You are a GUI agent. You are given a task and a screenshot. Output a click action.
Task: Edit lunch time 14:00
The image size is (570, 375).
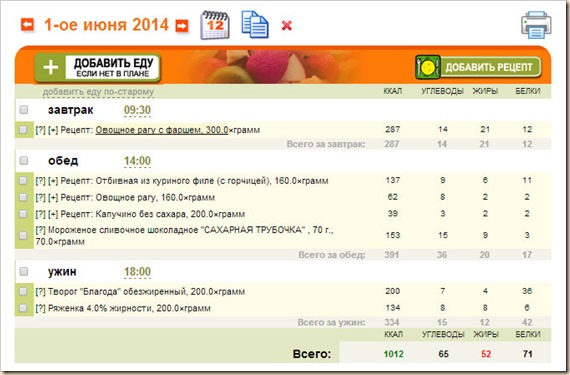point(137,161)
